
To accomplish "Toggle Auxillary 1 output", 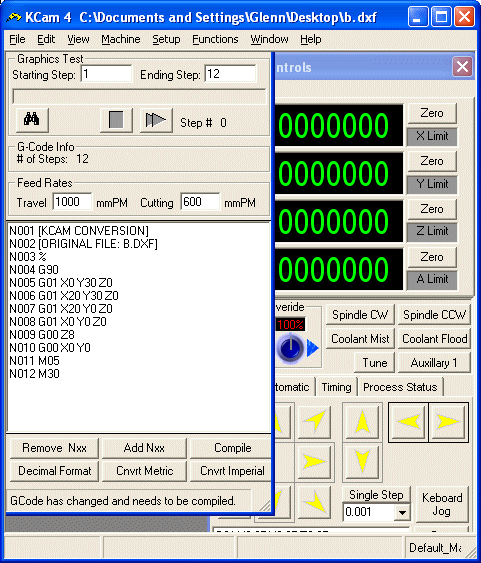I will point(434,363).
